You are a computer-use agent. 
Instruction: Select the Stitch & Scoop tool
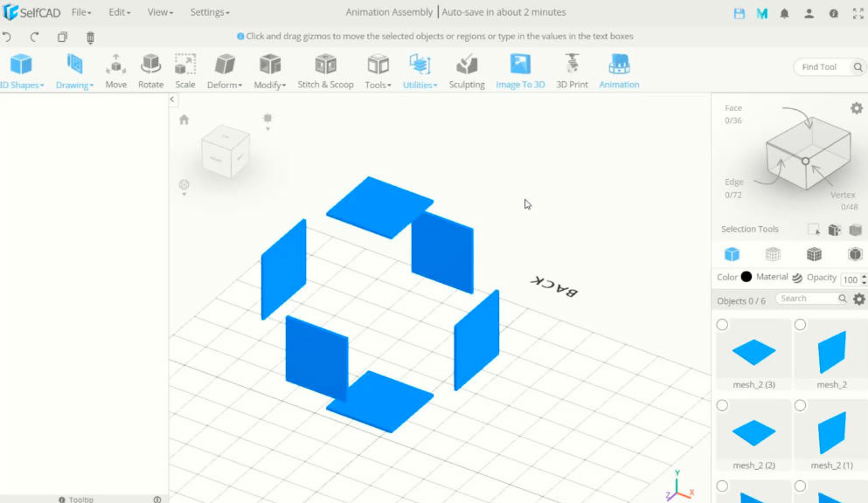325,71
